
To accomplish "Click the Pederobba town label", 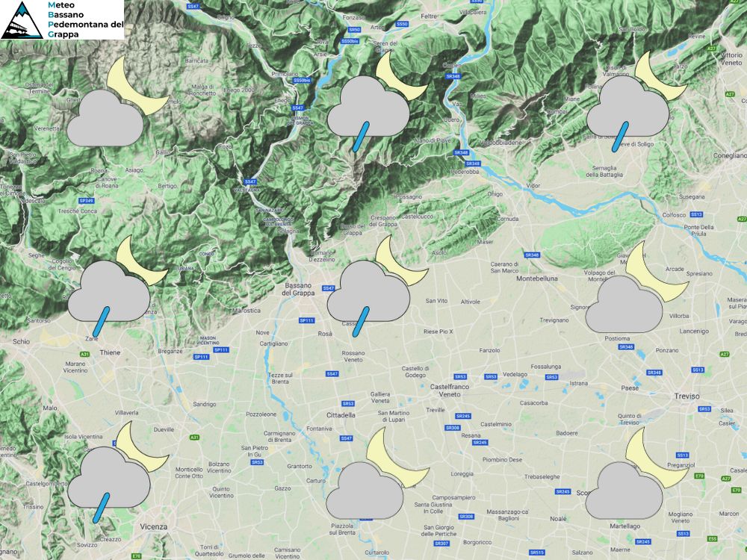I will click(465, 172).
